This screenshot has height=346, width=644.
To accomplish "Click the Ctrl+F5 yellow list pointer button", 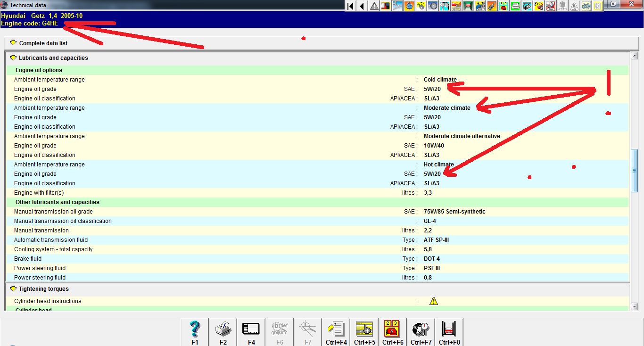I will coord(364,332).
